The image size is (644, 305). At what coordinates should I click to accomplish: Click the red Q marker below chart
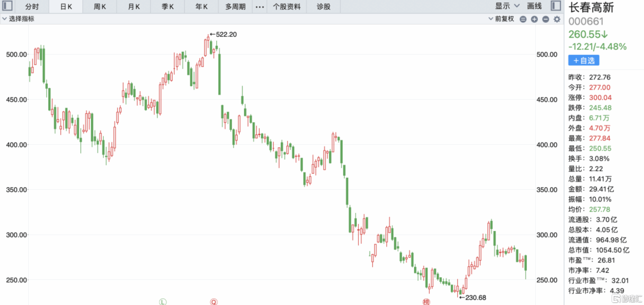click(214, 301)
